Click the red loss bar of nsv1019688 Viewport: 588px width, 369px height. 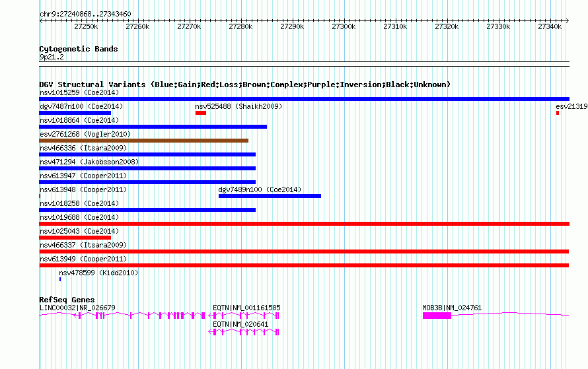304,224
